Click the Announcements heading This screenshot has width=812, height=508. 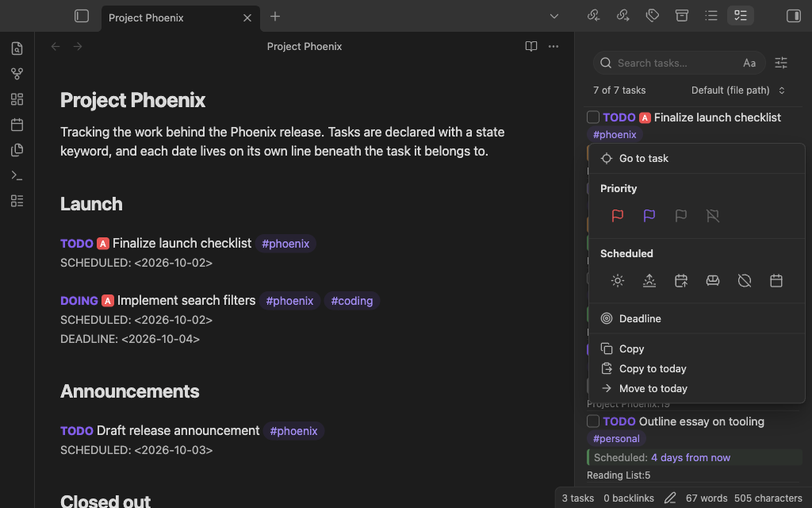click(129, 391)
